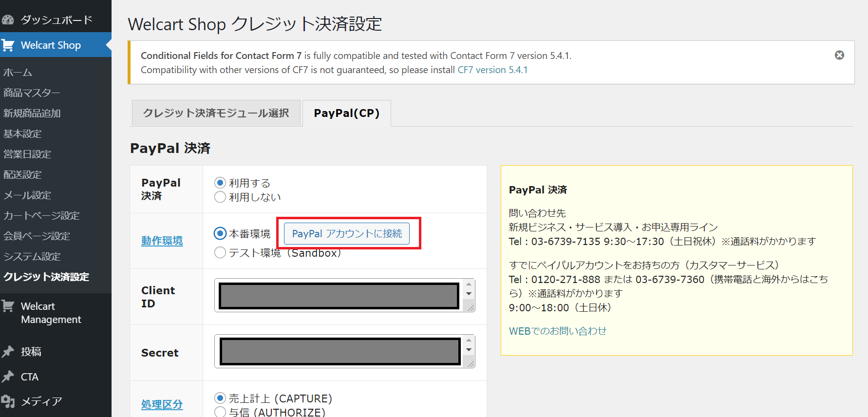The image size is (868, 417).
Task: Open ダッシュボード menu
Action: pyautogui.click(x=56, y=20)
